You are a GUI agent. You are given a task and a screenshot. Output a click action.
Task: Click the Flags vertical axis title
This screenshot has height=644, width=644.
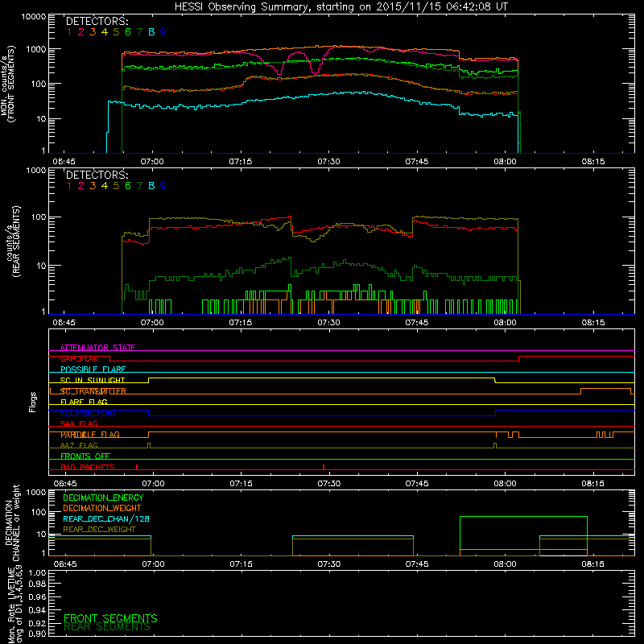(33, 402)
